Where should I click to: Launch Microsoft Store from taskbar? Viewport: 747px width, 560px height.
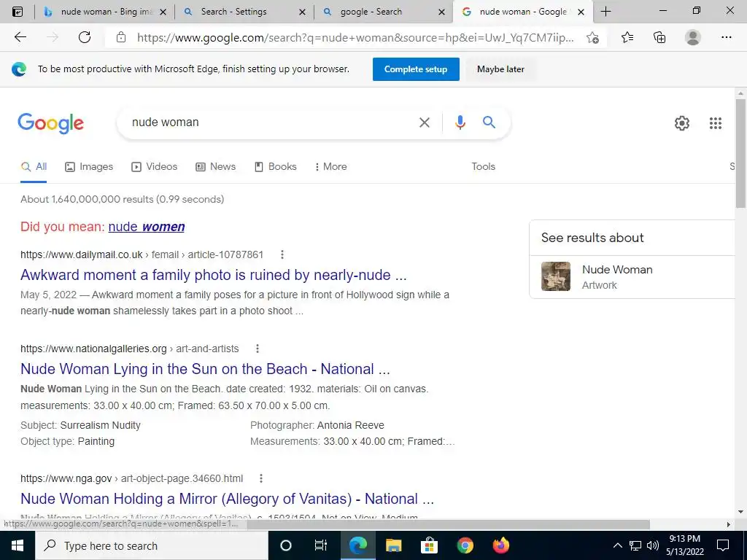[x=429, y=545]
